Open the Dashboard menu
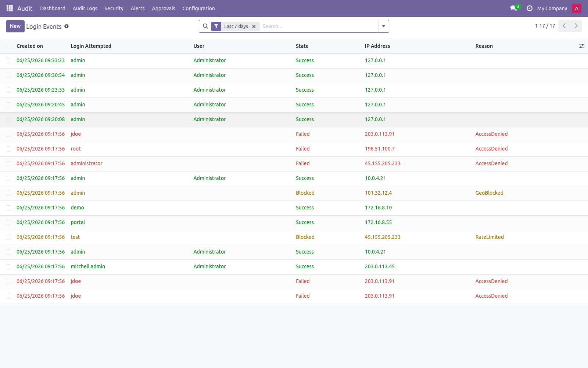The image size is (588, 368). coord(53,8)
